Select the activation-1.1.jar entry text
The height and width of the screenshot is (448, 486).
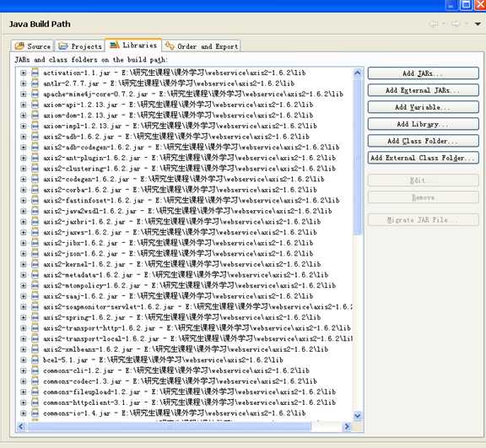coord(174,73)
